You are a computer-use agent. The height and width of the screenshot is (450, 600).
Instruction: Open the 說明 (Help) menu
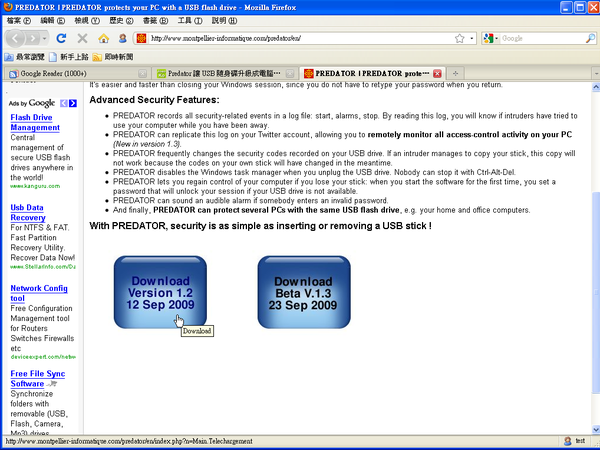(224, 20)
